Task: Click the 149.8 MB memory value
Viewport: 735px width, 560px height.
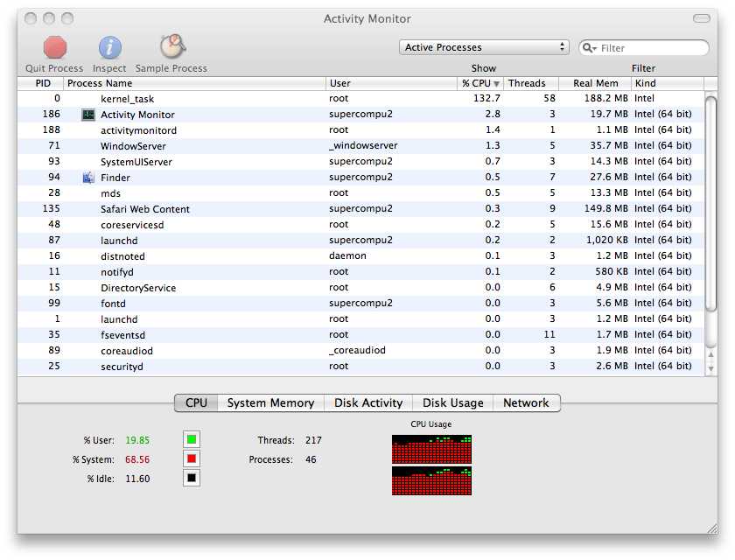Action: point(606,208)
